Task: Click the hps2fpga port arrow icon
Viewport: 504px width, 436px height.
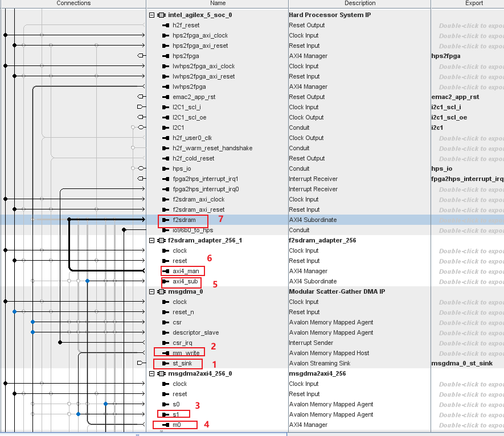Action: (x=166, y=56)
